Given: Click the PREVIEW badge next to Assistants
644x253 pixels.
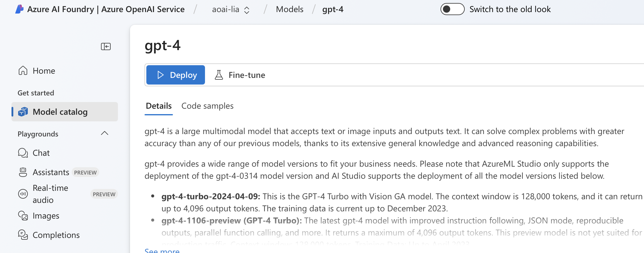Looking at the screenshot, I should (x=86, y=172).
